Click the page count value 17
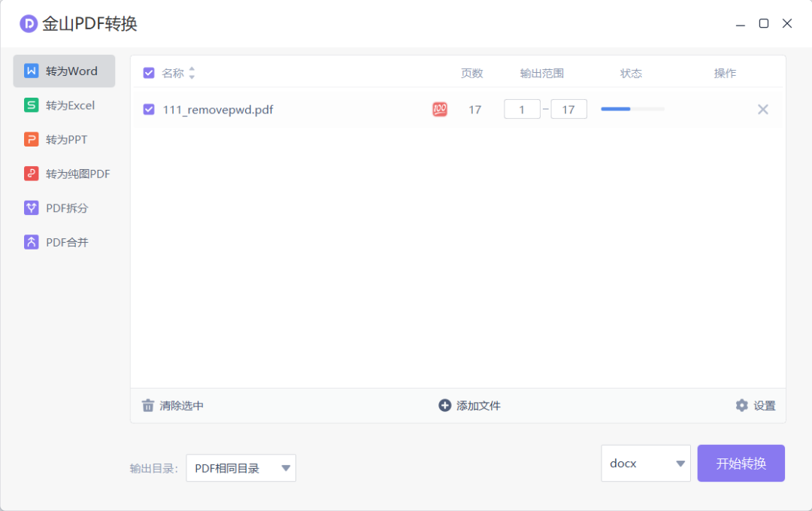812x511 pixels. click(x=475, y=110)
